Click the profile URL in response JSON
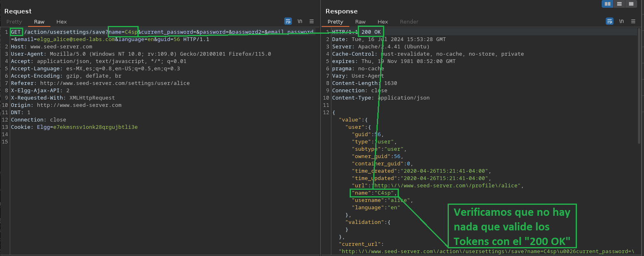This screenshot has width=644, height=256. (x=447, y=186)
